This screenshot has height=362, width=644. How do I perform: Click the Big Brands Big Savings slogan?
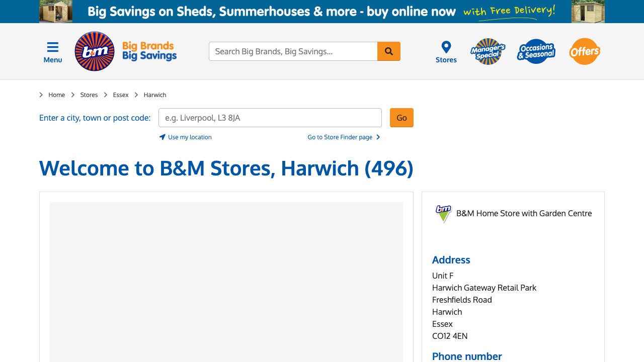click(149, 51)
